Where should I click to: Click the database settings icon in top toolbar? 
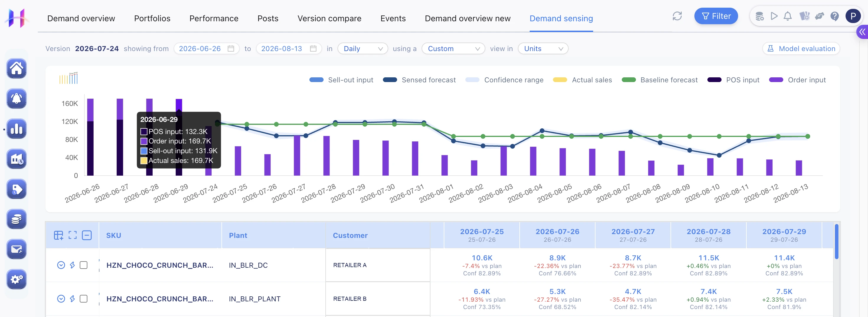[x=759, y=16]
